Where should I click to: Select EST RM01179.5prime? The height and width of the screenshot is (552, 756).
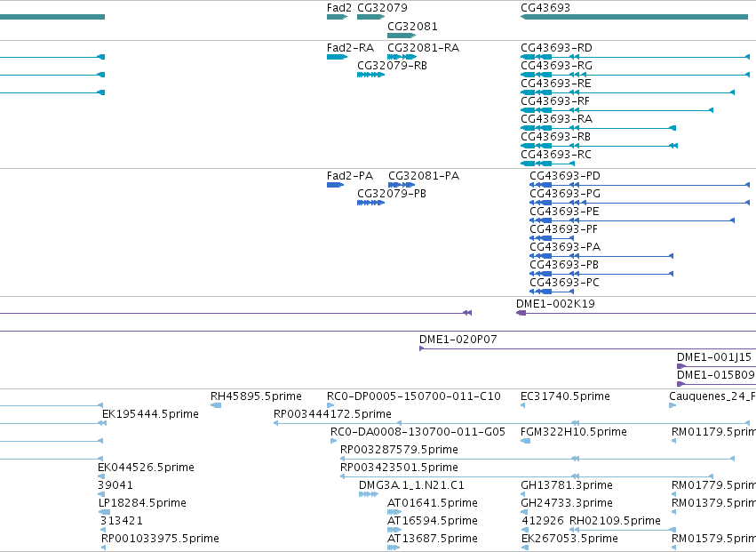713,433
